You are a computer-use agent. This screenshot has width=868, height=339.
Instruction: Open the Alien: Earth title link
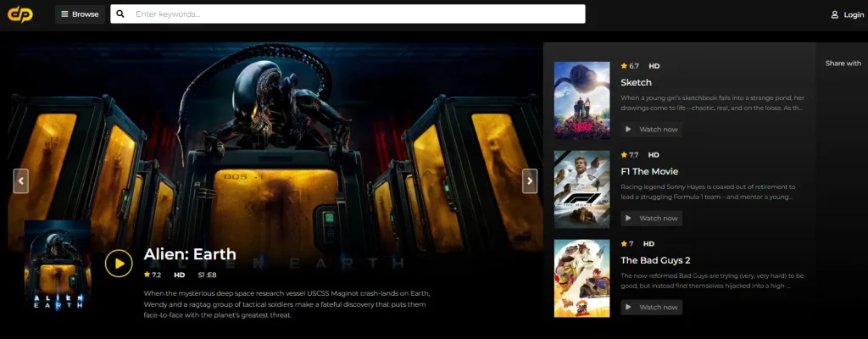pos(190,254)
